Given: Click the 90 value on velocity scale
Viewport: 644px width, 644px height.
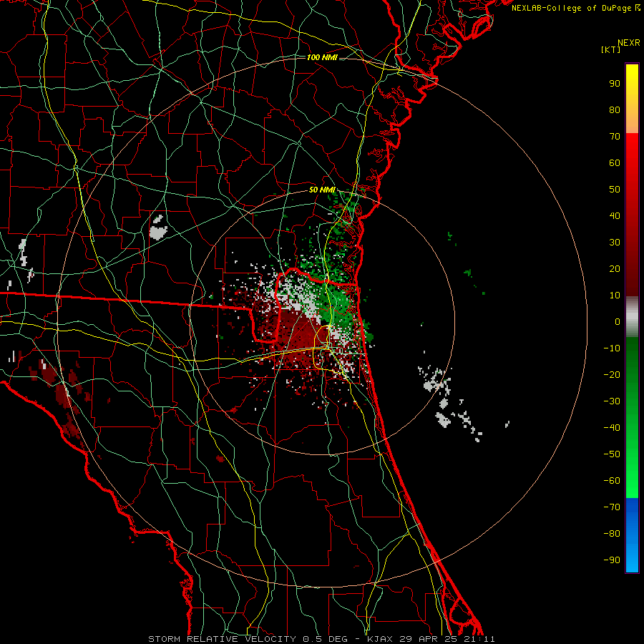Looking at the screenshot, I should tap(615, 84).
